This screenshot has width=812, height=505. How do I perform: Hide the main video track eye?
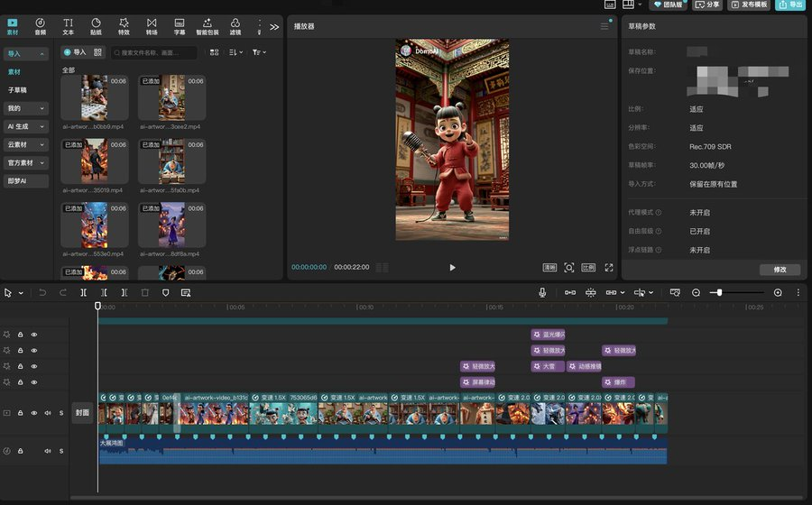34,413
